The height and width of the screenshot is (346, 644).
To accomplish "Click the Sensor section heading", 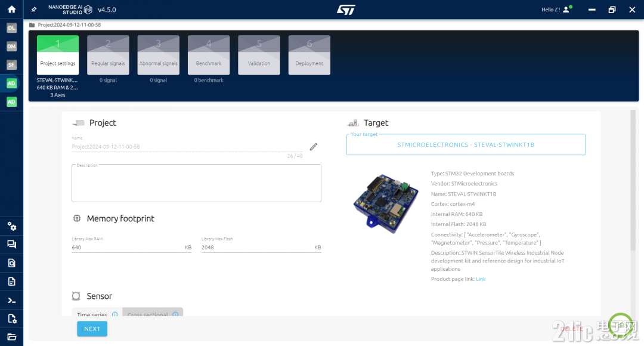I will (x=100, y=296).
